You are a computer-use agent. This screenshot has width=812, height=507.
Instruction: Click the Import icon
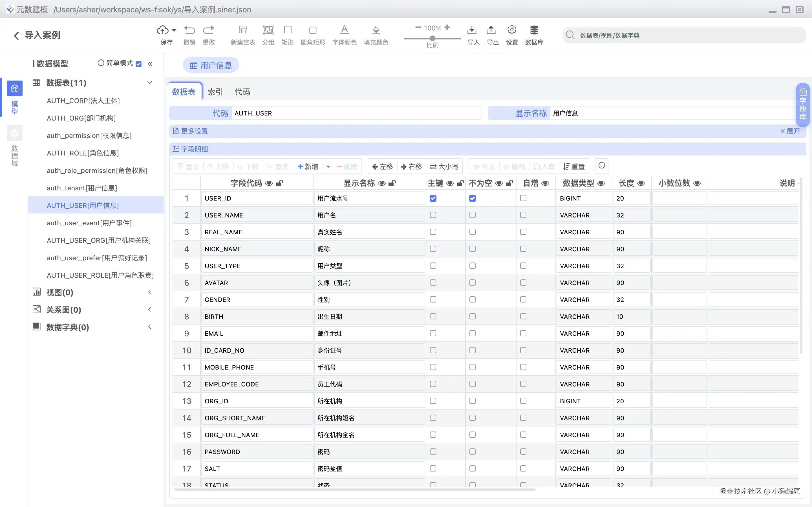pyautogui.click(x=472, y=30)
